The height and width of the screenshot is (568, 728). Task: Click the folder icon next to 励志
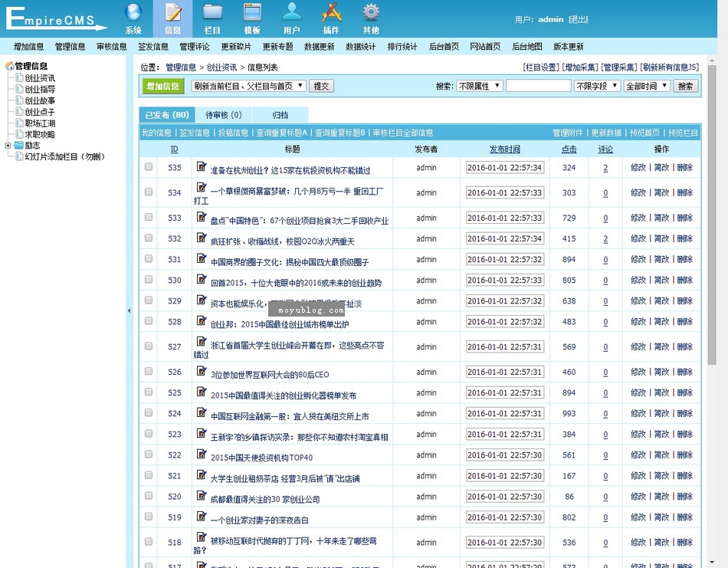(x=19, y=146)
